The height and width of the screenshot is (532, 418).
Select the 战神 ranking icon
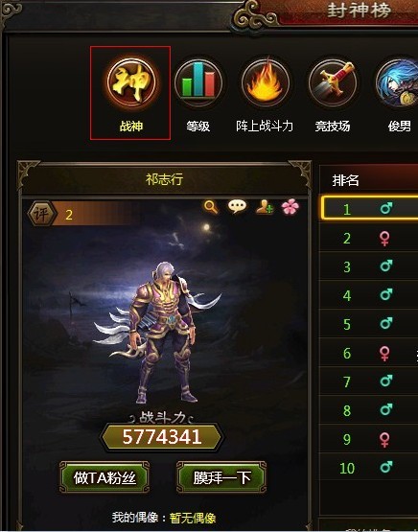click(131, 82)
